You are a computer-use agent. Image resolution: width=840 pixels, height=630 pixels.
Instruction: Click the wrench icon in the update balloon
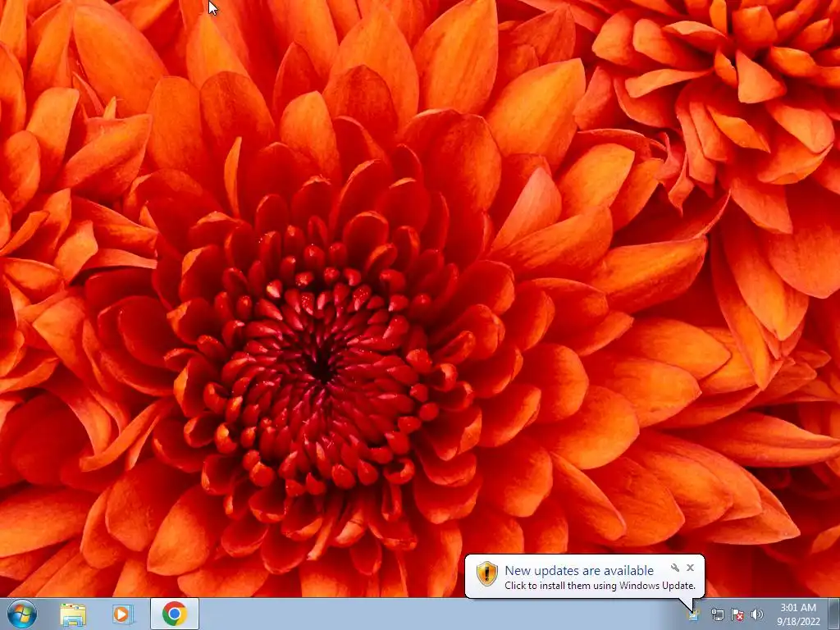[675, 568]
